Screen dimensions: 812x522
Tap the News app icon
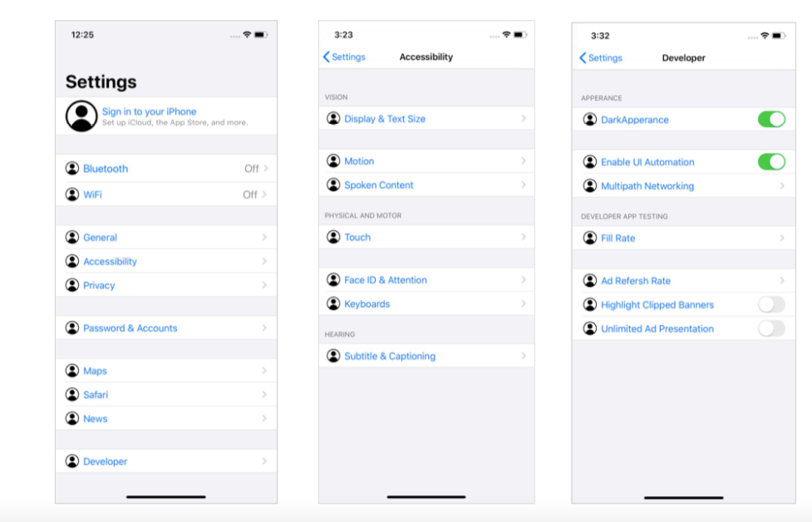pyautogui.click(x=73, y=418)
